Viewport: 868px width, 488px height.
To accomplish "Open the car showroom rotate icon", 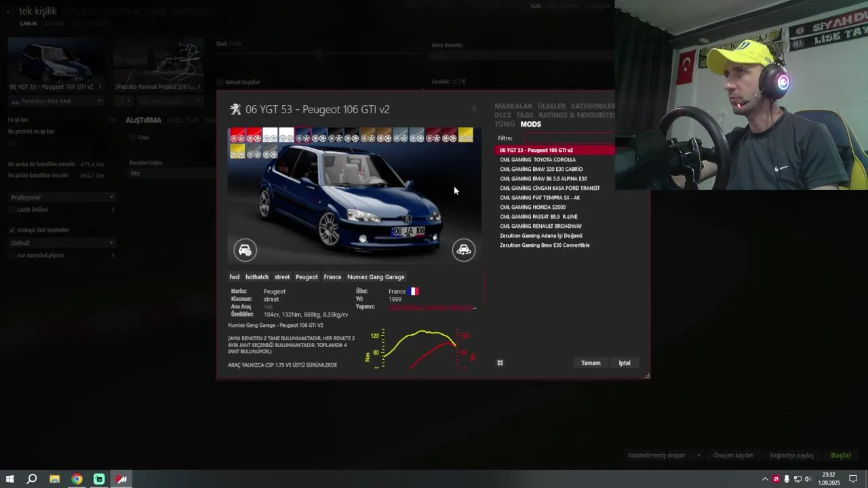I will pos(464,250).
